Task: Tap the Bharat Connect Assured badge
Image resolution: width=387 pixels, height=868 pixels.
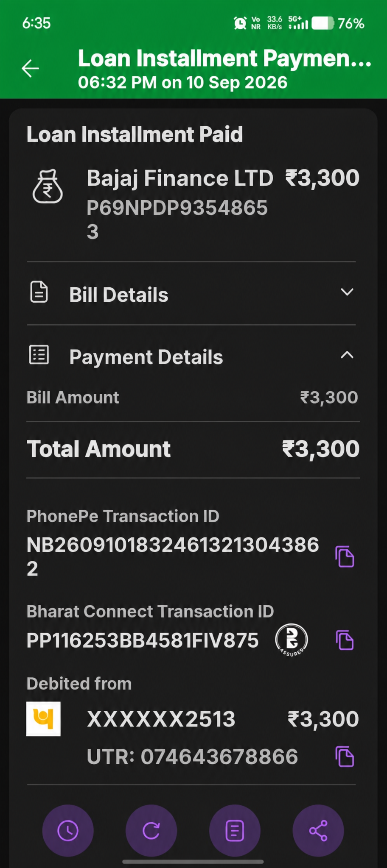Action: click(x=292, y=640)
